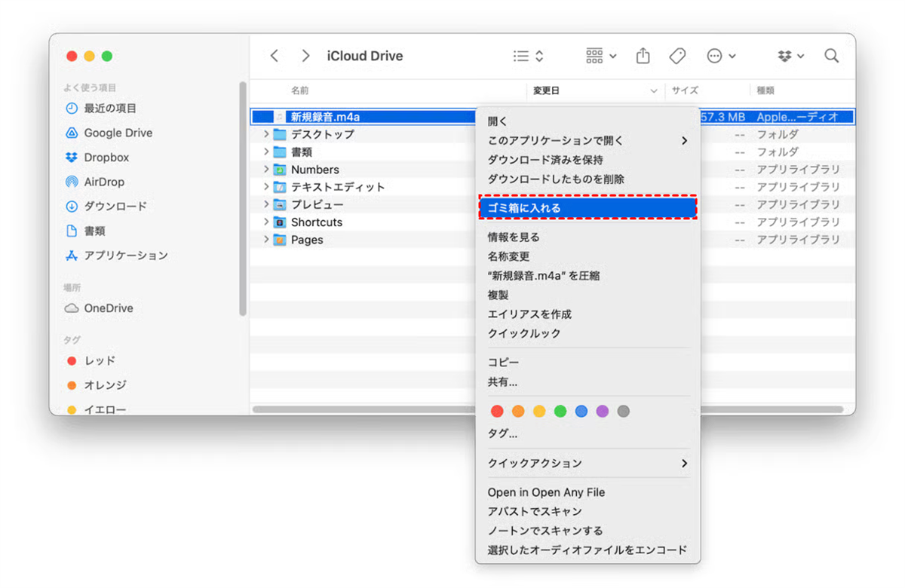Open ダウンロード in sidebar
Image resolution: width=905 pixels, height=588 pixels.
[x=106, y=206]
